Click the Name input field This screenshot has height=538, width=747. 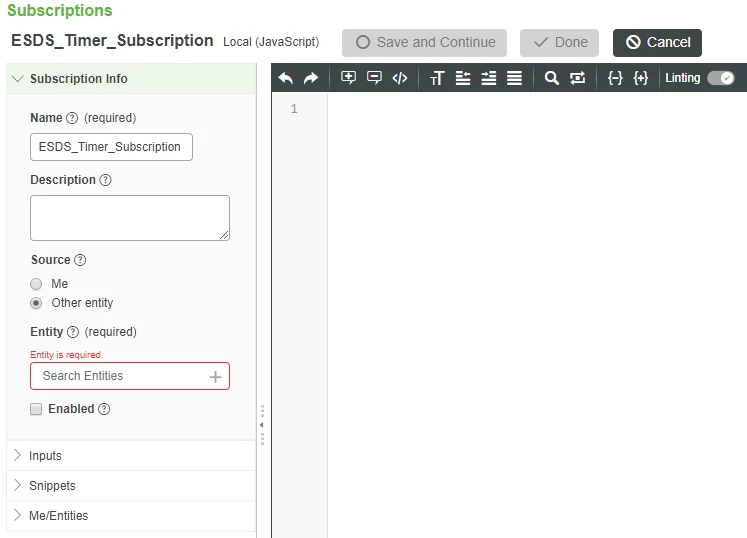click(111, 147)
